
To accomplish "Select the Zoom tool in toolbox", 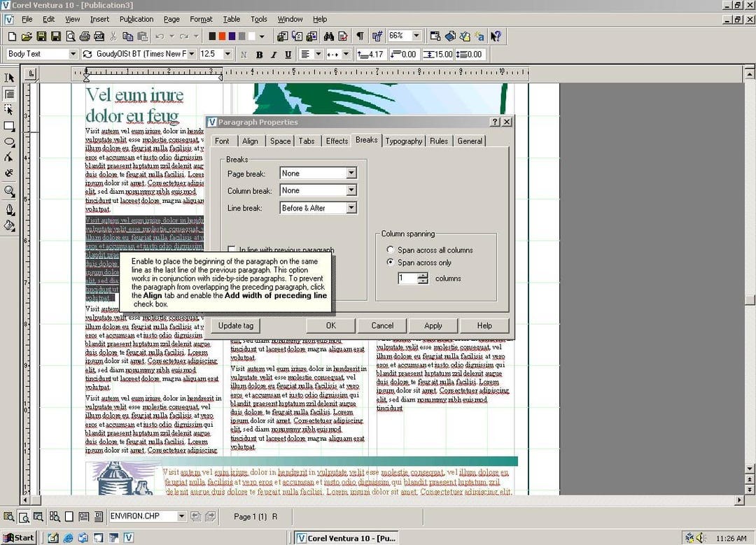I will (9, 191).
